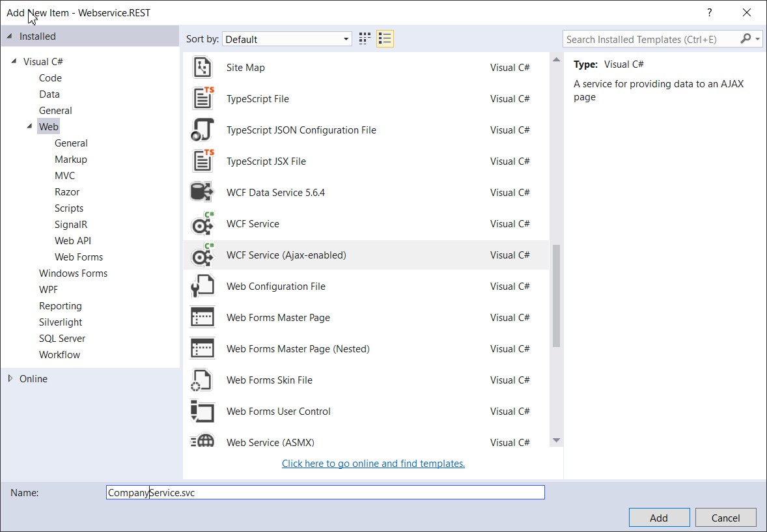The image size is (767, 532).
Task: Collapse the Web tree node arrow
Action: click(x=29, y=126)
